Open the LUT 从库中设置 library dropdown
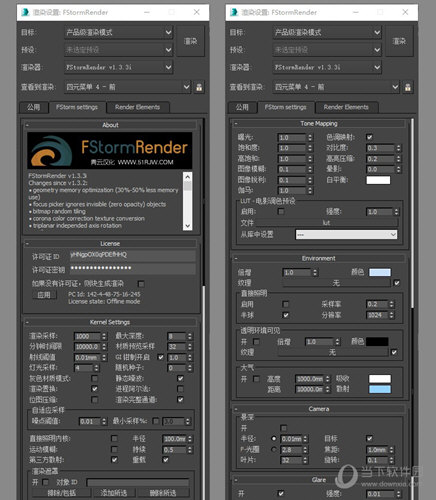The height and width of the screenshot is (500, 436). point(346,235)
